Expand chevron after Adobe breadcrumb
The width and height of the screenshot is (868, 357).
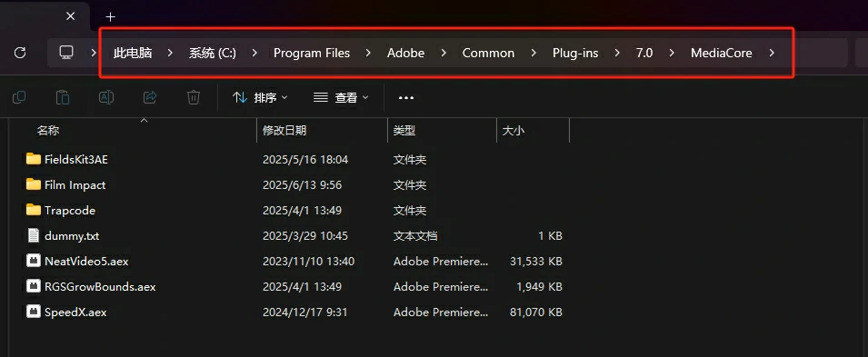pyautogui.click(x=444, y=53)
